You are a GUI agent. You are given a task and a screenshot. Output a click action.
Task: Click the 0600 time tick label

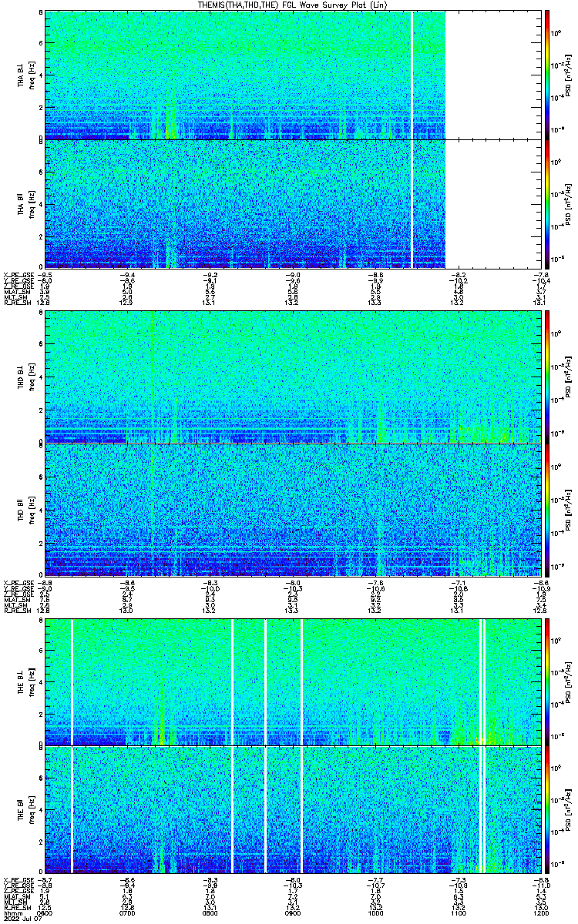(x=45, y=914)
